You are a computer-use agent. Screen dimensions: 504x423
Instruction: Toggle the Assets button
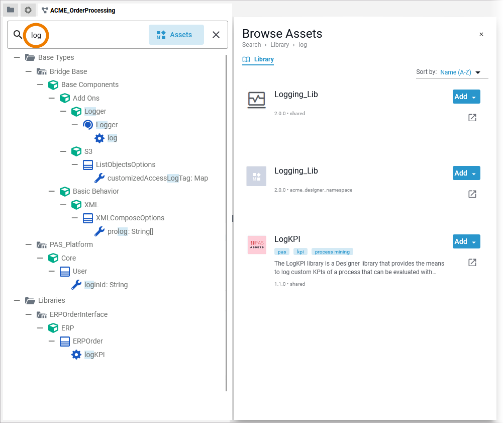[x=176, y=35]
